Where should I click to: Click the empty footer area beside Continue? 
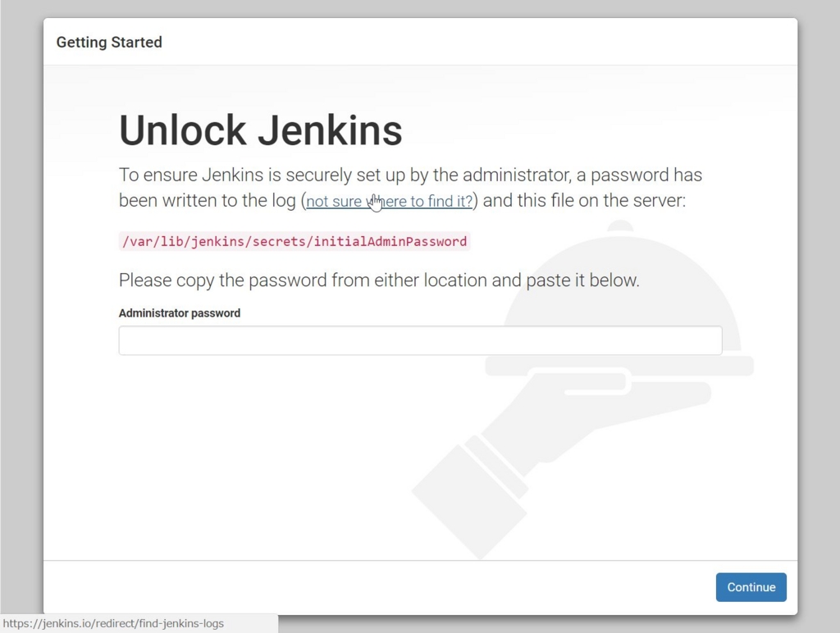click(375, 587)
